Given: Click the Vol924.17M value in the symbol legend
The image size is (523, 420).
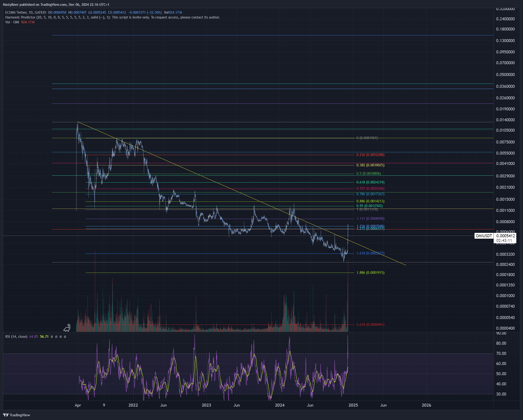Looking at the screenshot, I should [x=173, y=12].
